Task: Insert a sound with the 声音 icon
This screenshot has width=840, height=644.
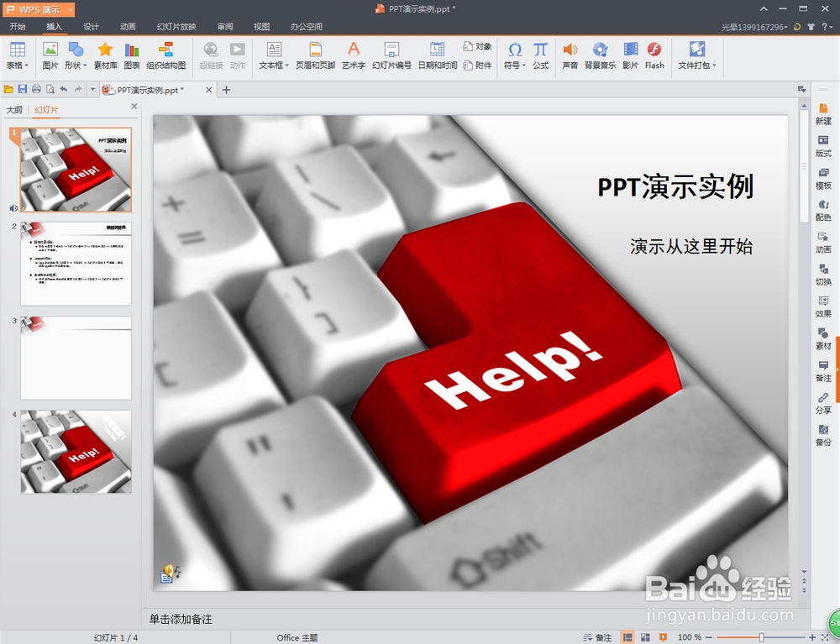Action: tap(570, 55)
